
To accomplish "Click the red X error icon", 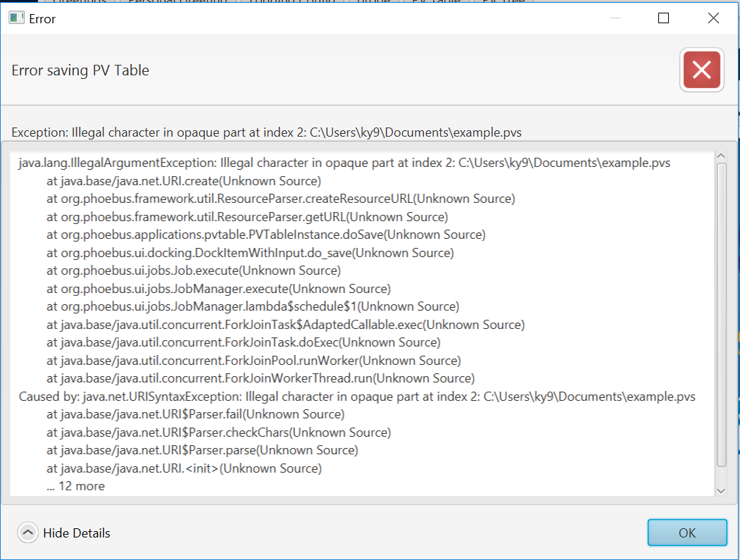I will 701,70.
